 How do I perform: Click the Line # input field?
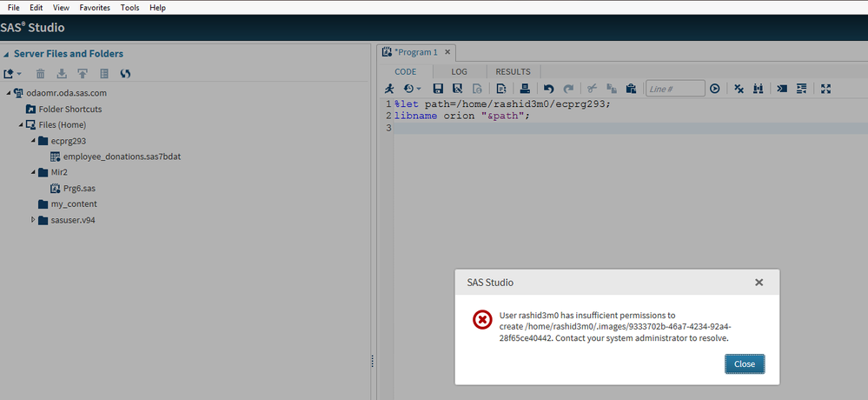click(675, 88)
